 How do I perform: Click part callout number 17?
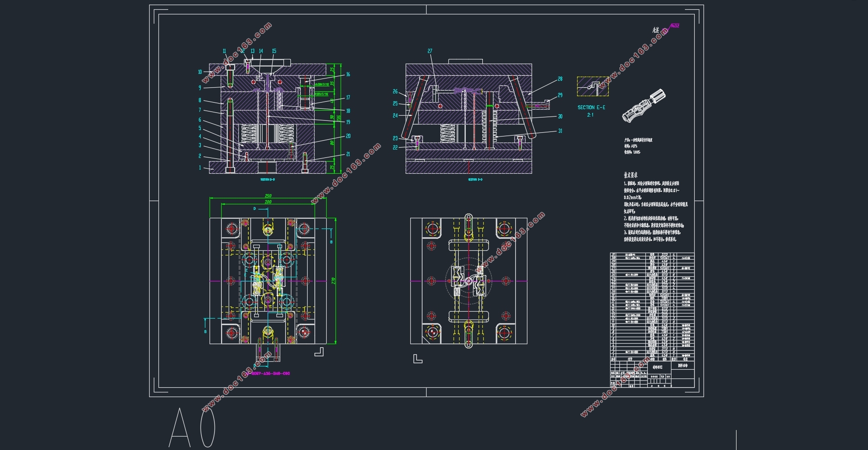348,98
